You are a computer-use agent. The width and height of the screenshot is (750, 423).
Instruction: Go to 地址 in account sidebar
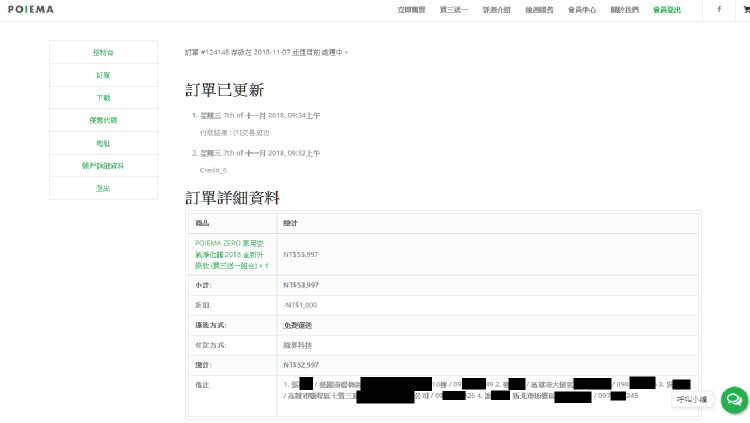pos(103,143)
